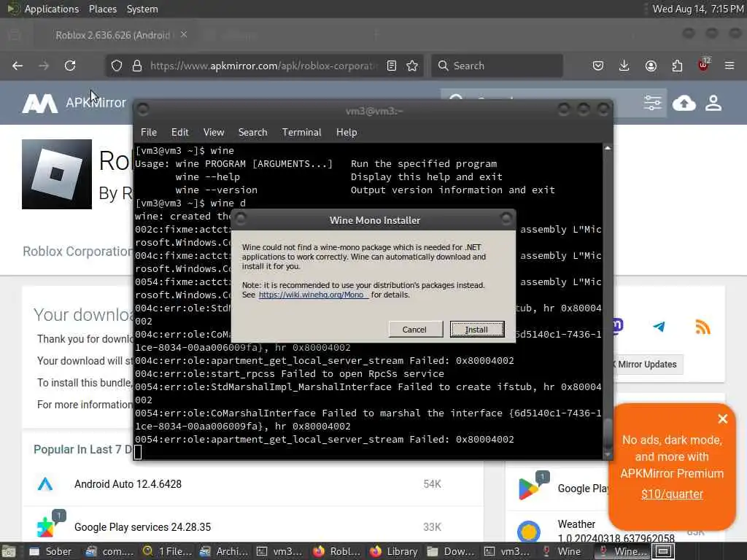Viewport: 747px width, 560px height.
Task: Switch to the Archi... taskbar window
Action: click(224, 551)
